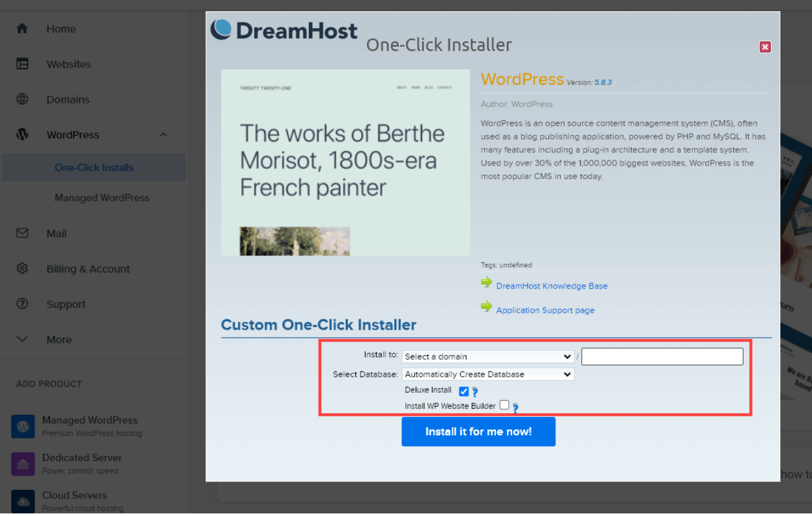Open Mail via the envelope icon
Screen dimensions: 812x516
(22, 233)
